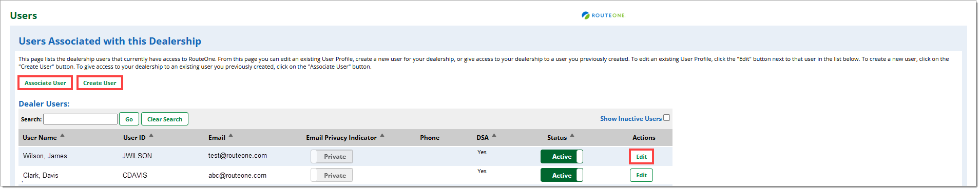
Task: Sort by Email Privacy Indicator arrow
Action: pyautogui.click(x=382, y=136)
